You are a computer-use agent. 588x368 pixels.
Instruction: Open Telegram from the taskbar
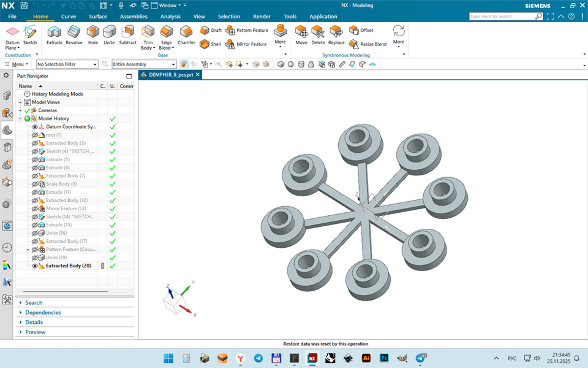coord(258,358)
